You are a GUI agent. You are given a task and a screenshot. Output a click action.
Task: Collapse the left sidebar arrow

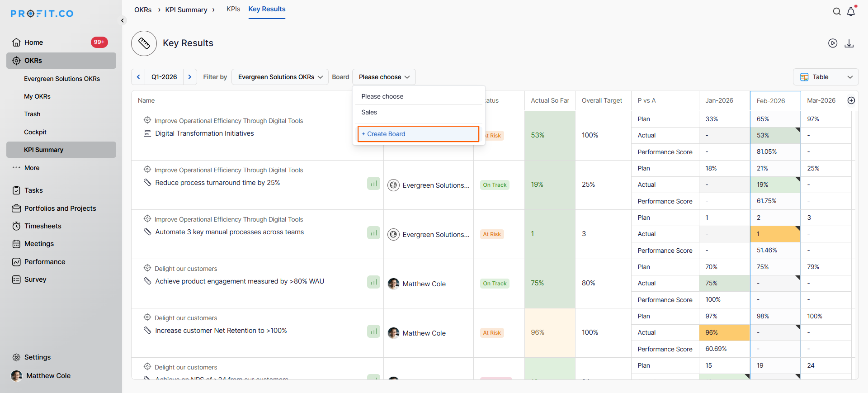coord(123,20)
